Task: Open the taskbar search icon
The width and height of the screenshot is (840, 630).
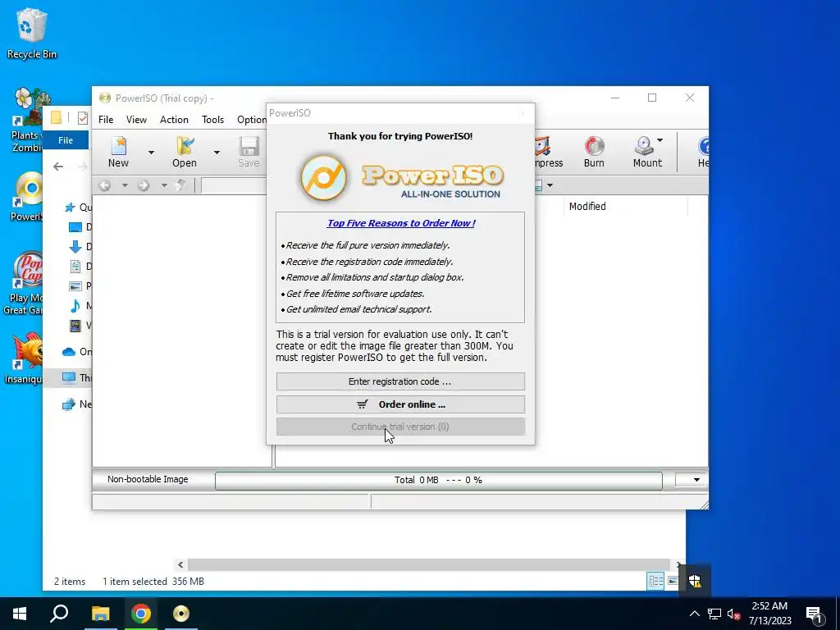Action: tap(59, 614)
